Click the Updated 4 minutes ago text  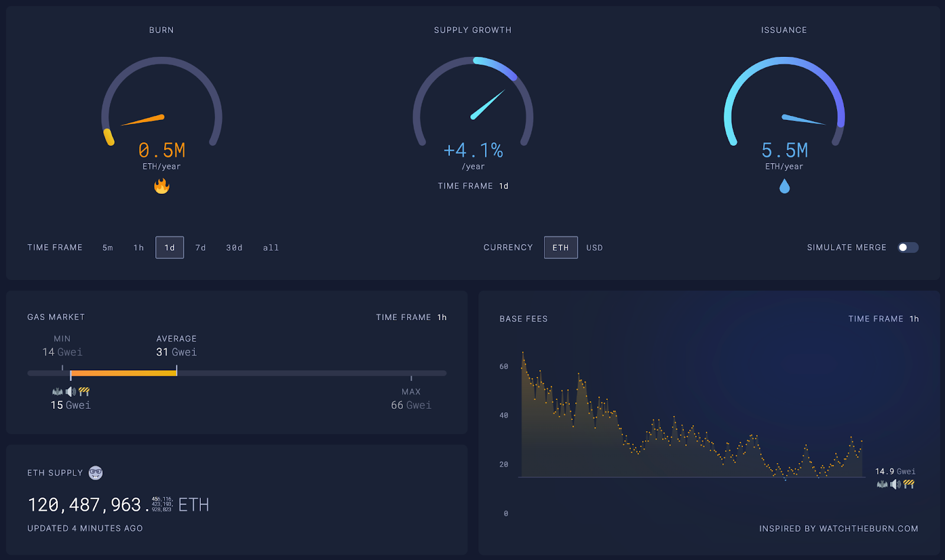85,529
